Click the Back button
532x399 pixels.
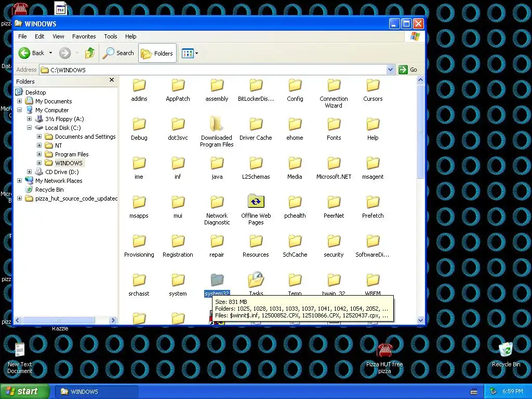tap(31, 53)
